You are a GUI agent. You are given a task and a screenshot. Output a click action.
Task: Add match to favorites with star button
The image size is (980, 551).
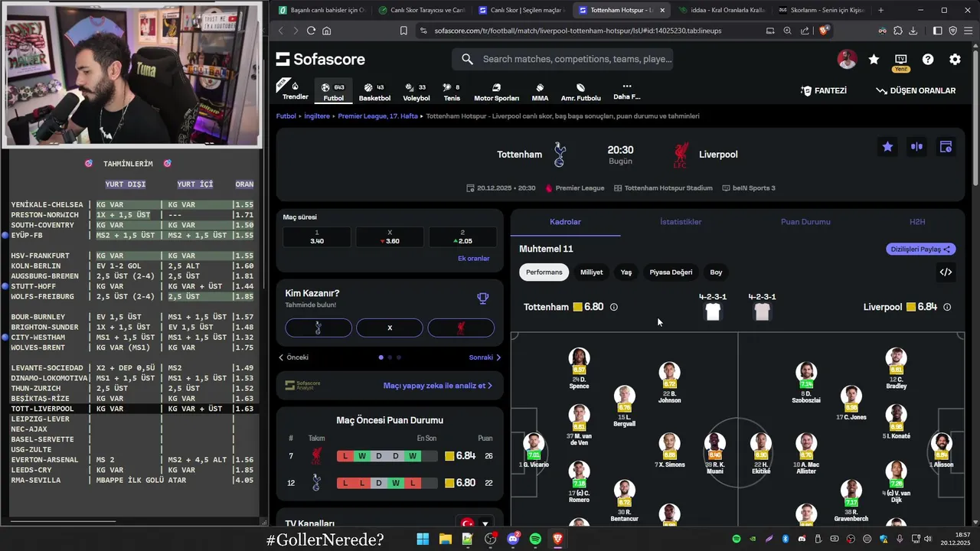887,147
